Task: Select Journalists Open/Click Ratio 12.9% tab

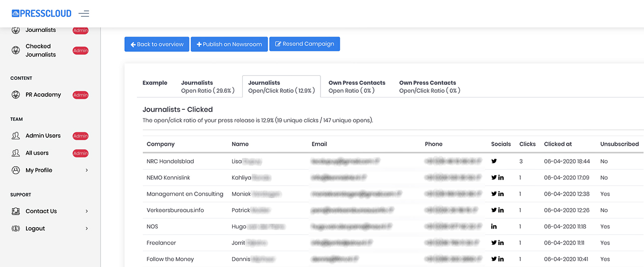Action: tap(281, 86)
